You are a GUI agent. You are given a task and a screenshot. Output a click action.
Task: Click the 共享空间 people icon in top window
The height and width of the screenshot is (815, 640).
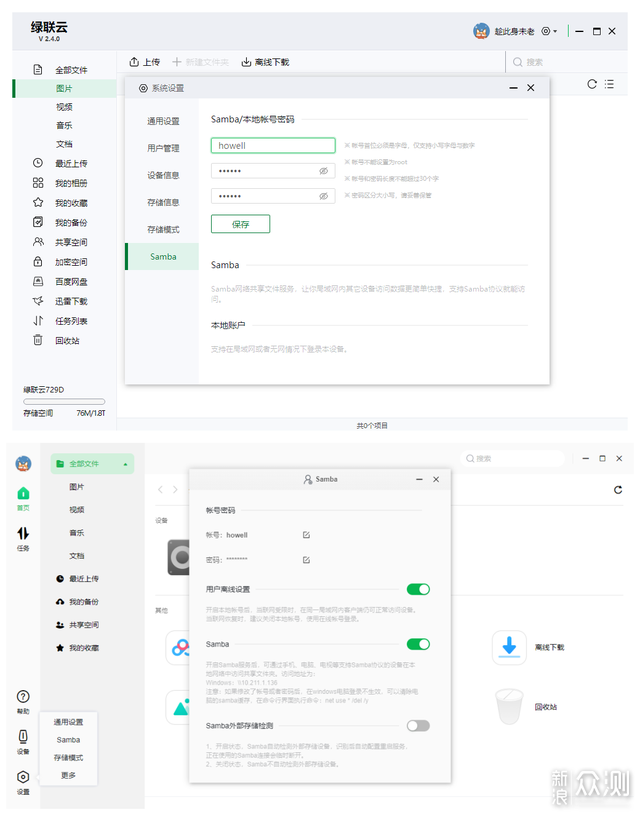coord(38,242)
